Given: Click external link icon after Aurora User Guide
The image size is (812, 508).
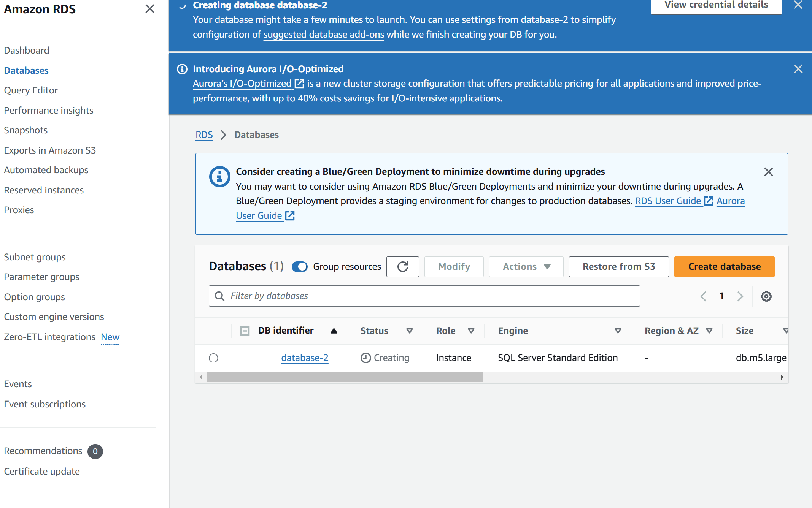Looking at the screenshot, I should (x=290, y=216).
